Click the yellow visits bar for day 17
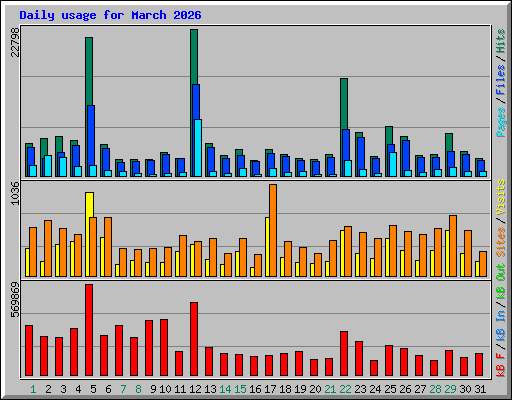The image size is (512, 400). click(x=267, y=247)
